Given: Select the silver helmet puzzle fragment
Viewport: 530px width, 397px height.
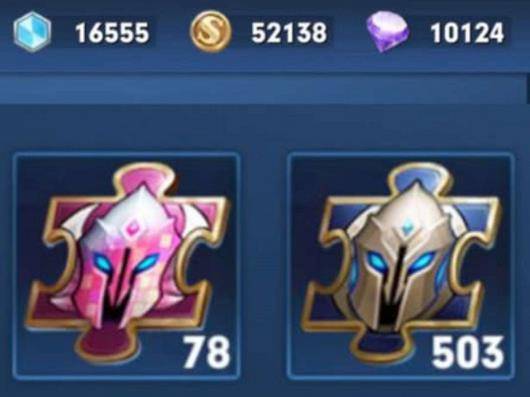Looking at the screenshot, I should (401, 265).
